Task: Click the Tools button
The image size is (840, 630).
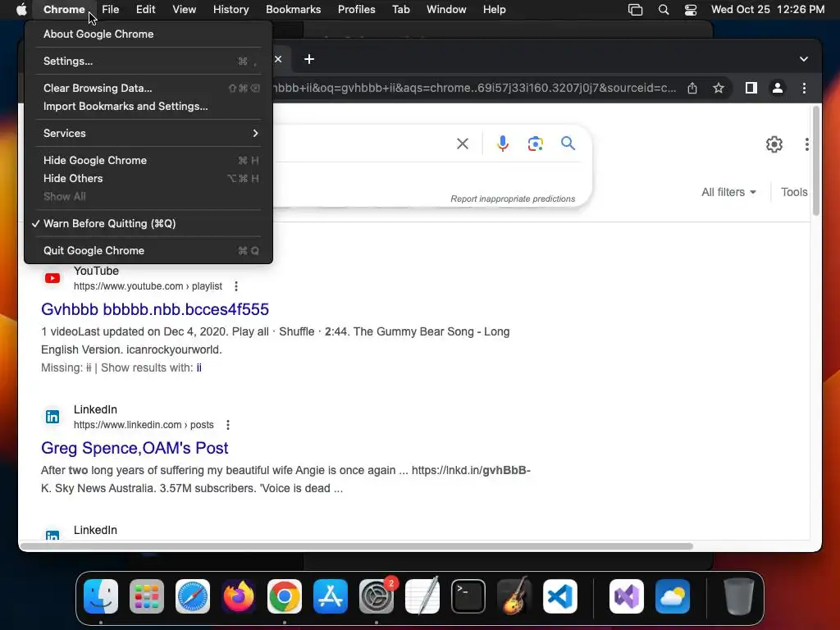Action: [x=794, y=192]
